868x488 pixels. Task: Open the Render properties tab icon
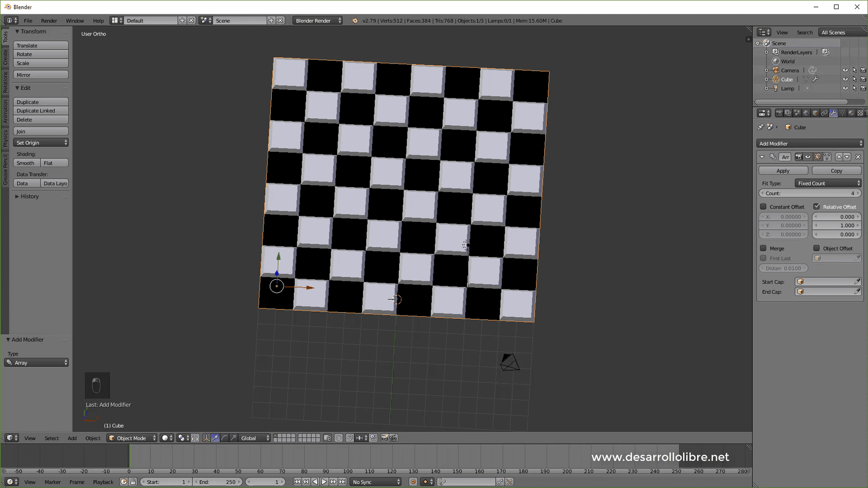(x=779, y=113)
